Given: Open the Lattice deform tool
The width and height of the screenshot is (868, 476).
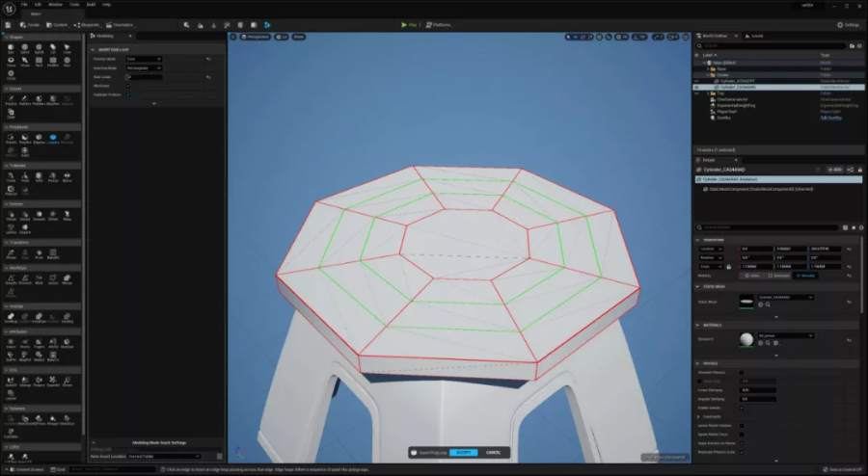Looking at the screenshot, I should pyautogui.click(x=11, y=228).
